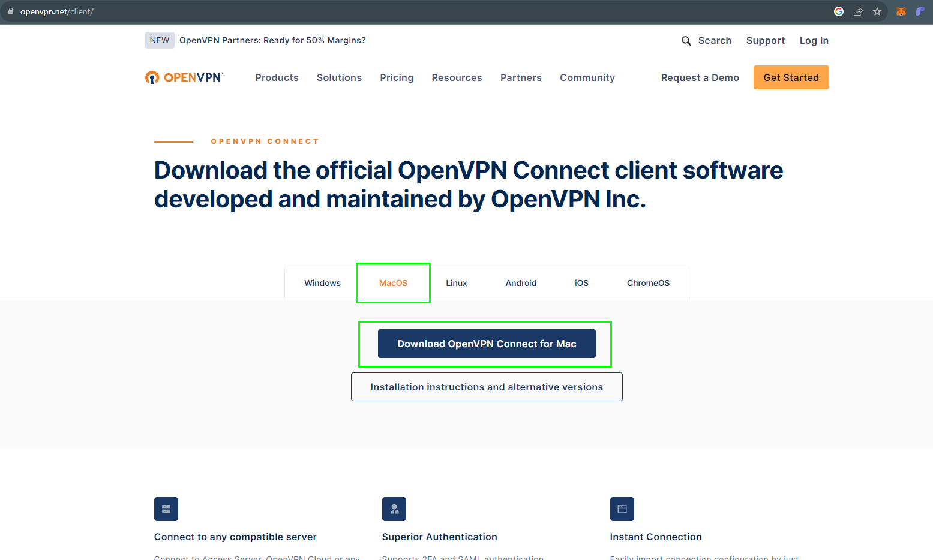Screen dimensions: 933x560
Task: Click the magnifying glass search icon
Action: pyautogui.click(x=686, y=41)
